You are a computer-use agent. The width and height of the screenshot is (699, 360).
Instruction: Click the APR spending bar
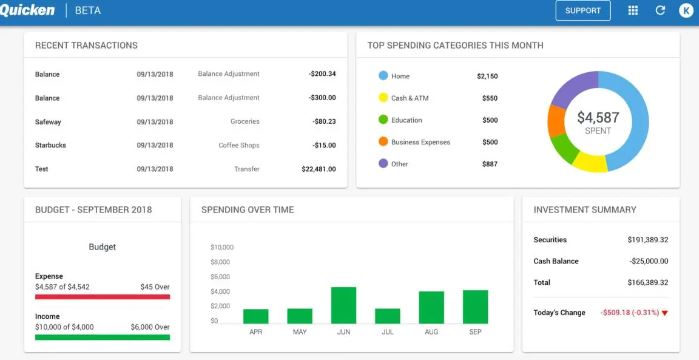[x=255, y=316]
